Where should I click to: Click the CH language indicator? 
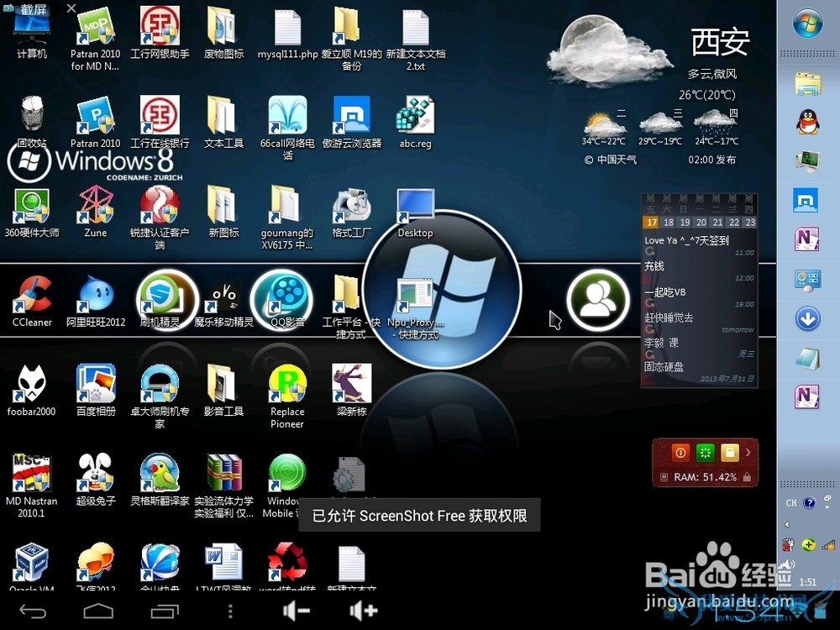[791, 503]
